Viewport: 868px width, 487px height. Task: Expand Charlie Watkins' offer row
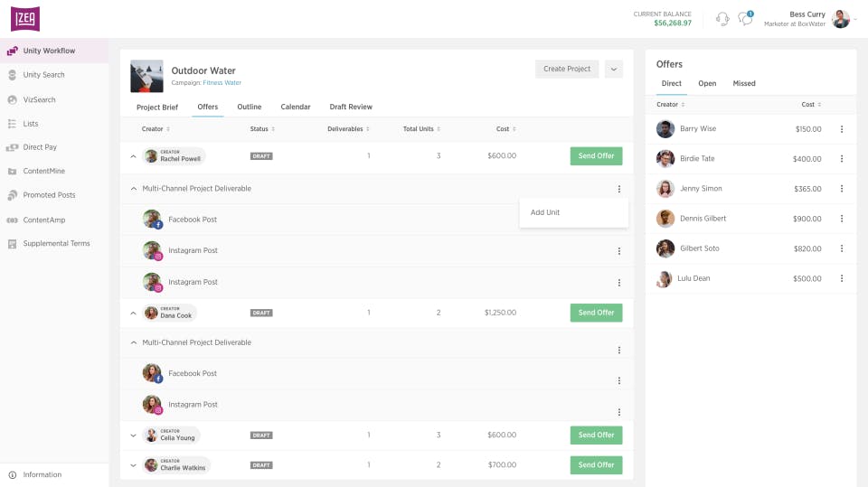point(134,465)
